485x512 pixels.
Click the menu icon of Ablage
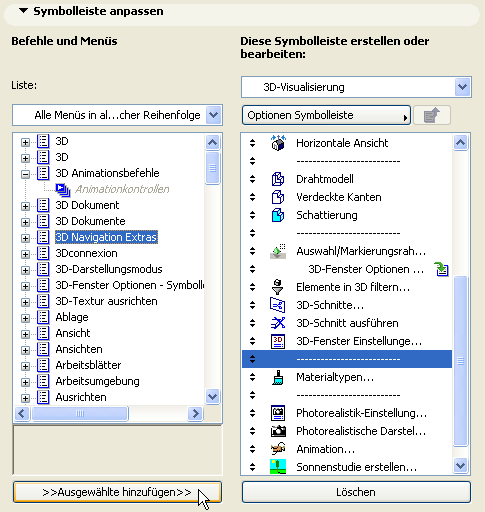point(43,317)
